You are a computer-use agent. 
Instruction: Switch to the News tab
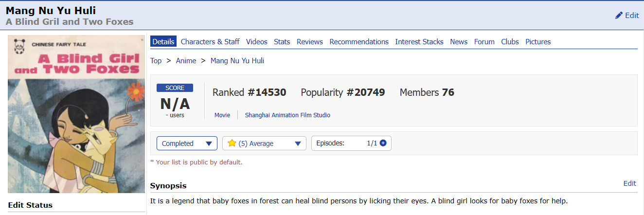click(x=459, y=42)
